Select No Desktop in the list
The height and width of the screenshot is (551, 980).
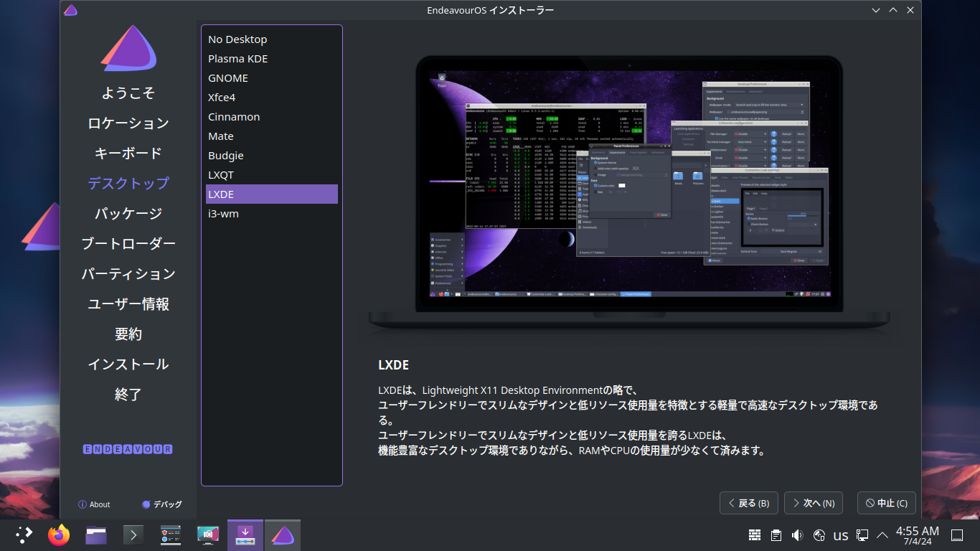272,39
